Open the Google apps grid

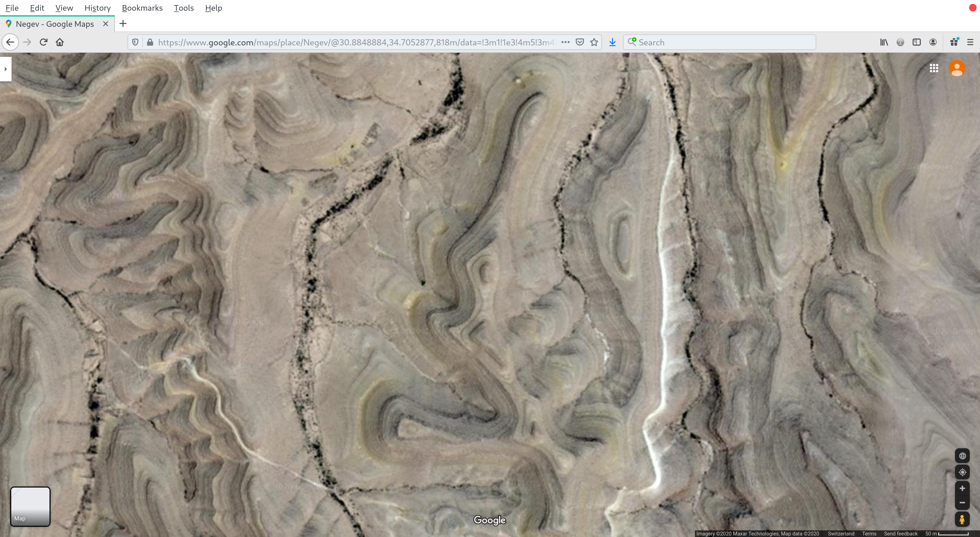point(934,68)
